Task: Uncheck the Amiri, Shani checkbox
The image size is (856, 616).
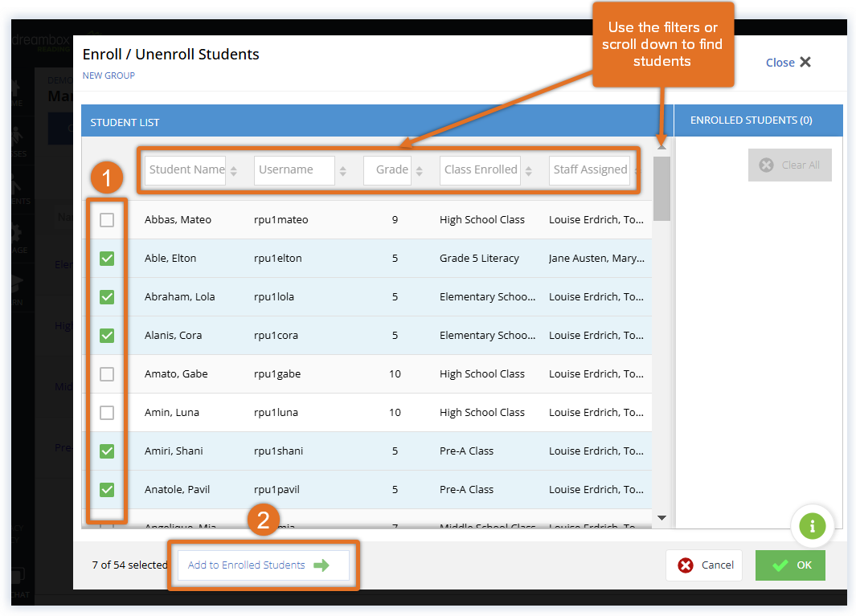Action: coord(107,451)
